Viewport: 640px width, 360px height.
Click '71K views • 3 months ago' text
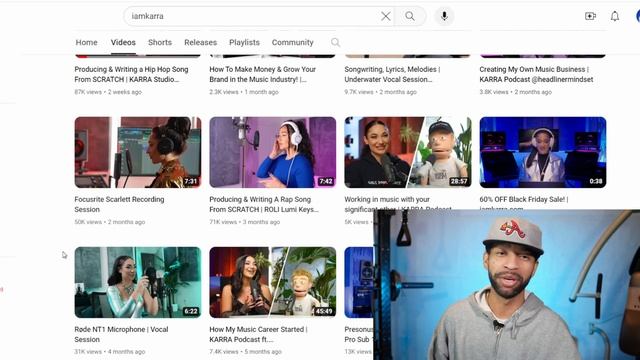tap(244, 222)
